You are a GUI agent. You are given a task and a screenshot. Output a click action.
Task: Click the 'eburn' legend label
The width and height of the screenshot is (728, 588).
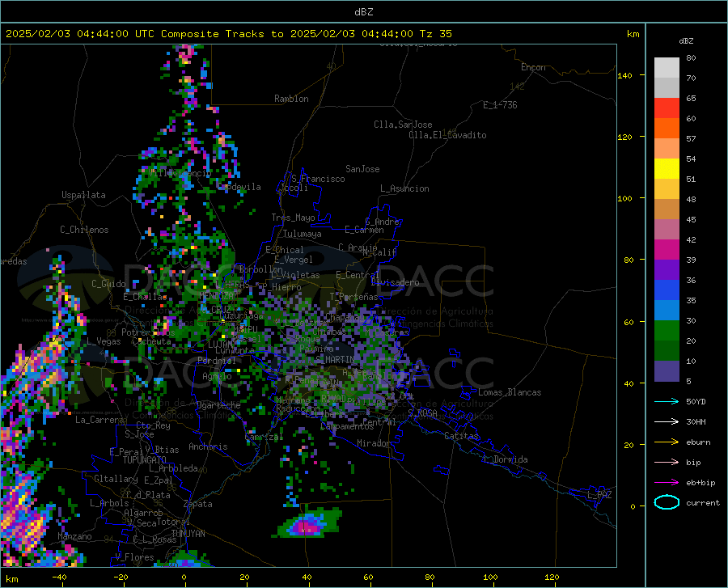[x=698, y=442]
